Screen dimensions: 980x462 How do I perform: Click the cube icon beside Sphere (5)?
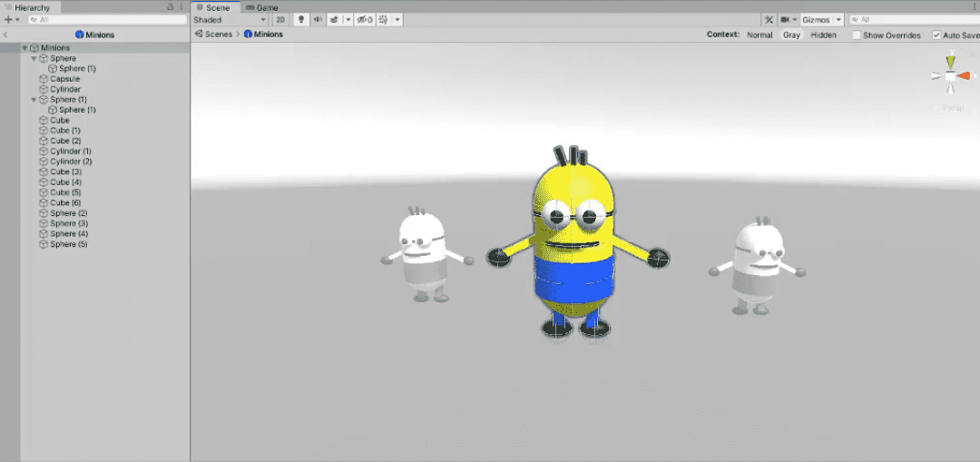pos(44,244)
